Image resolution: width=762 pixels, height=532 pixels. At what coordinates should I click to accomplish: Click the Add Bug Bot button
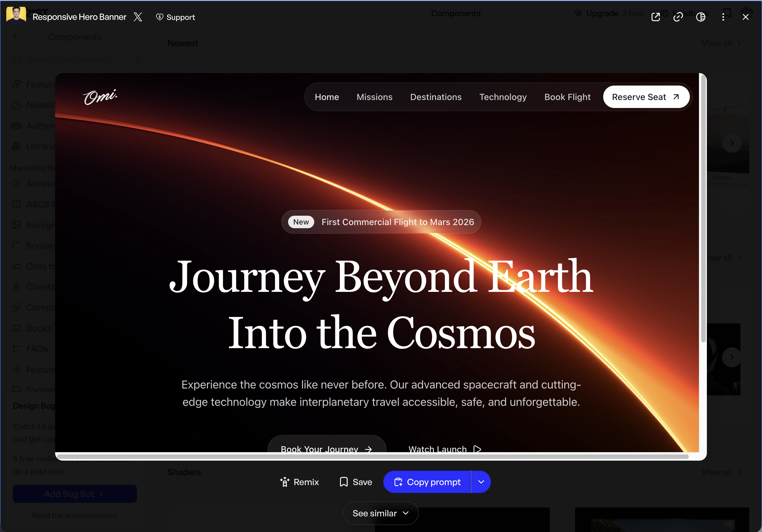pos(75,494)
